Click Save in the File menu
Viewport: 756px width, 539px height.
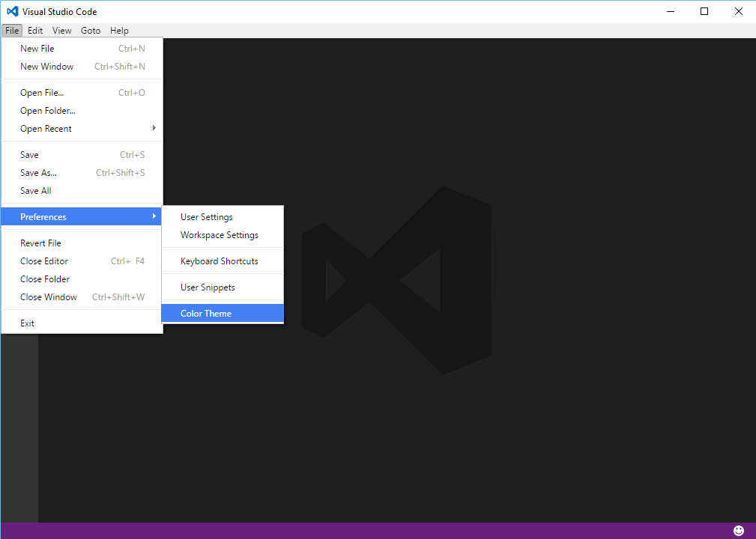pos(82,155)
